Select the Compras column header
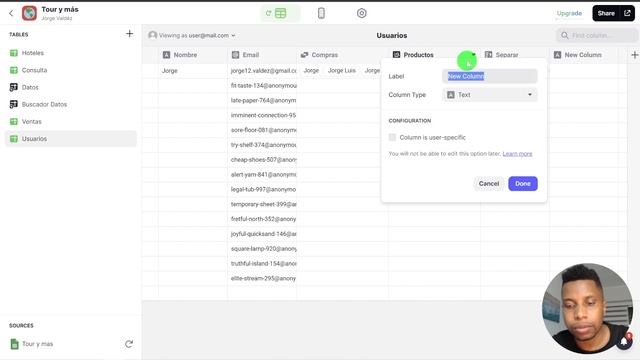Viewport: 640px width, 360px height. pyautogui.click(x=342, y=55)
